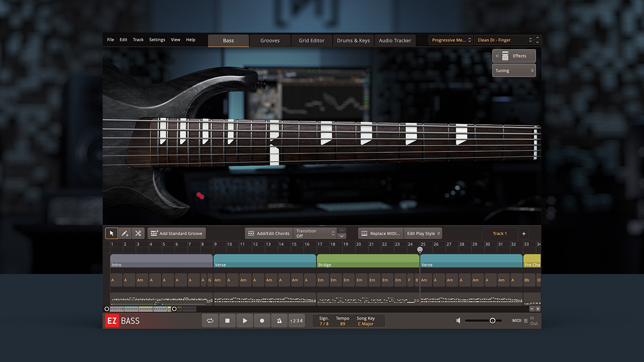Click bar 17 on the timeline ruler
The width and height of the screenshot is (644, 362).
pyautogui.click(x=320, y=244)
